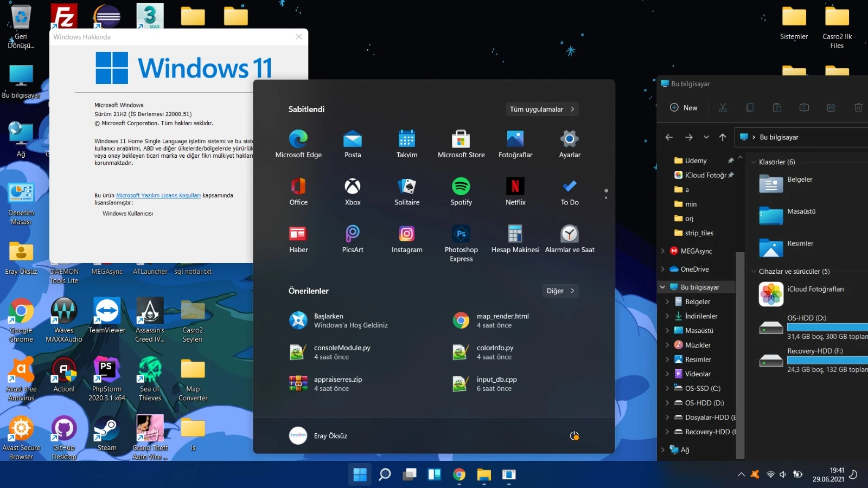868x488 pixels.
Task: Click the Paste icon in Explorer toolbar
Action: [777, 108]
